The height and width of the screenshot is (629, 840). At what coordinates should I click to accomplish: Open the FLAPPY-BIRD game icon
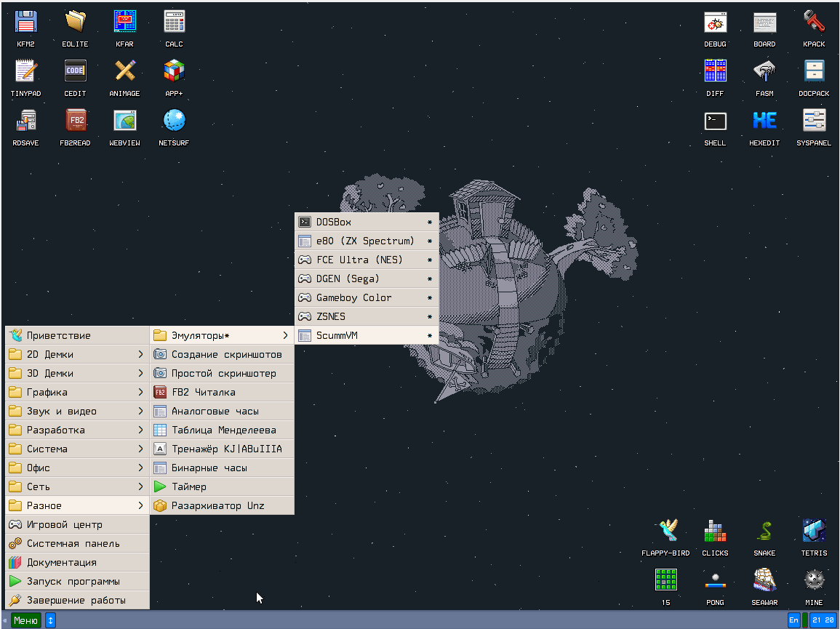665,532
